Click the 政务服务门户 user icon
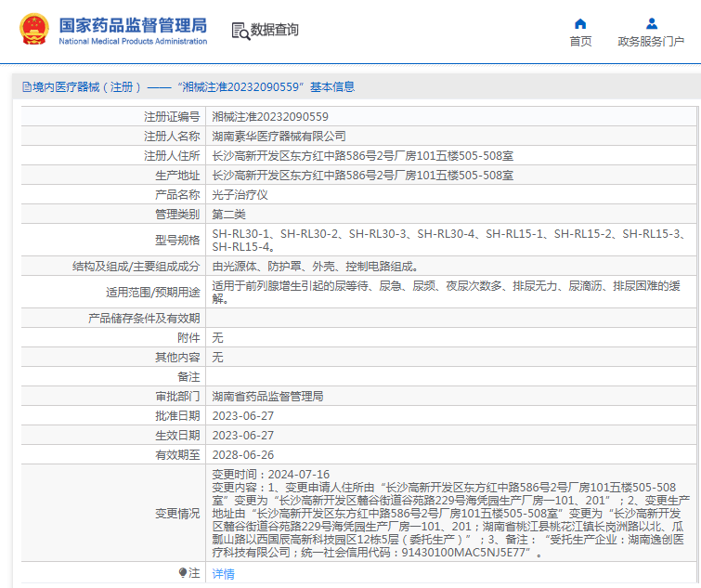Screen dimensions: 701x588 652,24
